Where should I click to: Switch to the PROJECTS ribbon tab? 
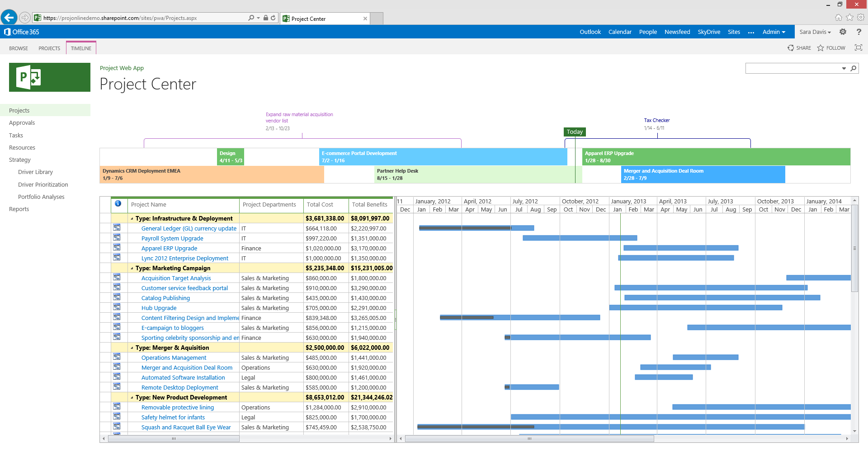point(49,48)
